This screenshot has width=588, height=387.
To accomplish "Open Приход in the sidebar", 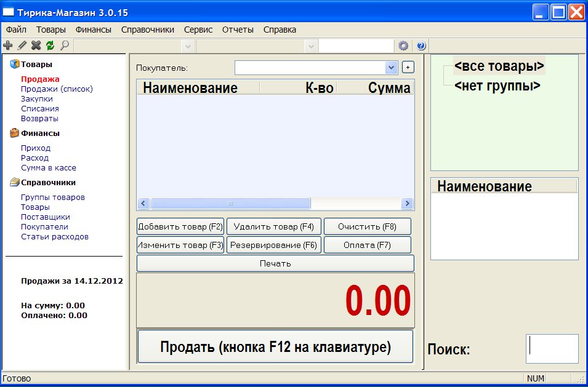I will click(36, 148).
